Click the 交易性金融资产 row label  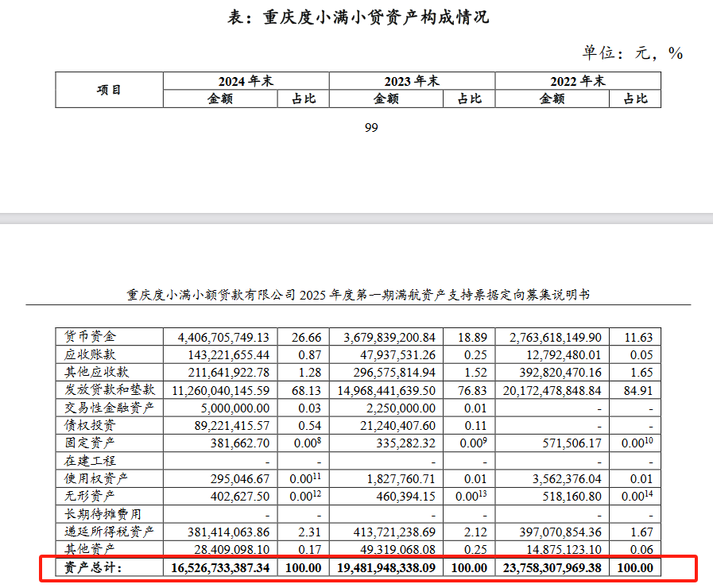coord(110,408)
